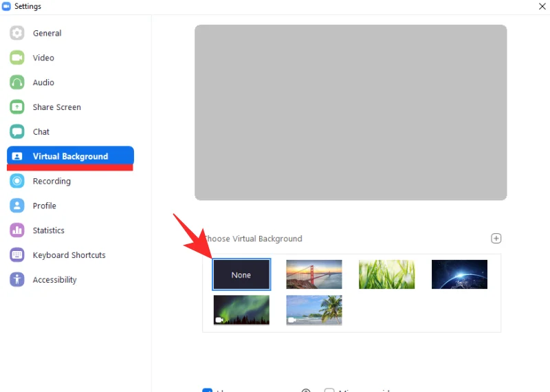The width and height of the screenshot is (550, 392).
Task: Go to Accessibility settings
Action: (x=54, y=280)
